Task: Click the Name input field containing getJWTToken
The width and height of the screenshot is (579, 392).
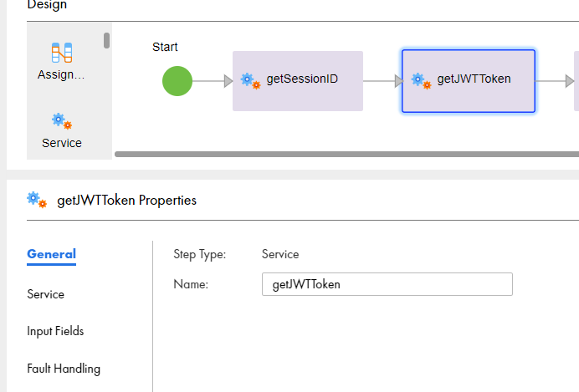Action: (x=387, y=284)
